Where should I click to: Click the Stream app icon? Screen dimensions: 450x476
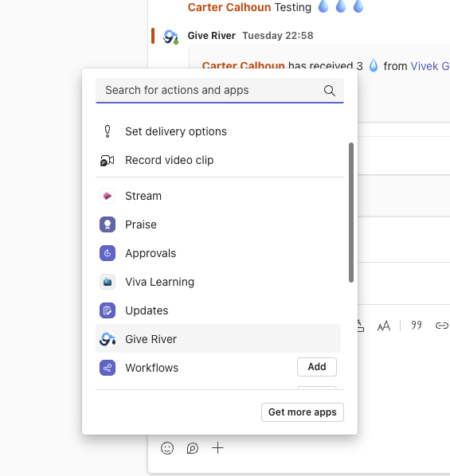point(108,196)
